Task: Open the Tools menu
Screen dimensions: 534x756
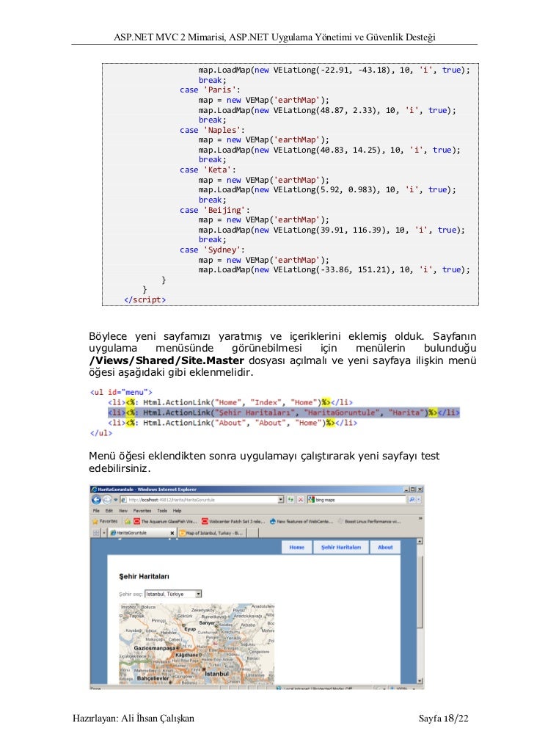Action: [162, 511]
